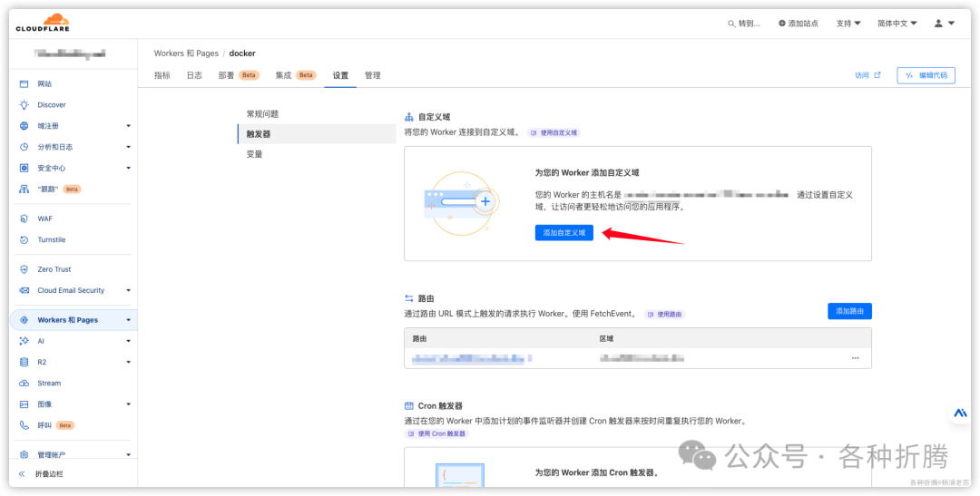
Task: Open the three-dot menu in route row
Action: [x=855, y=358]
